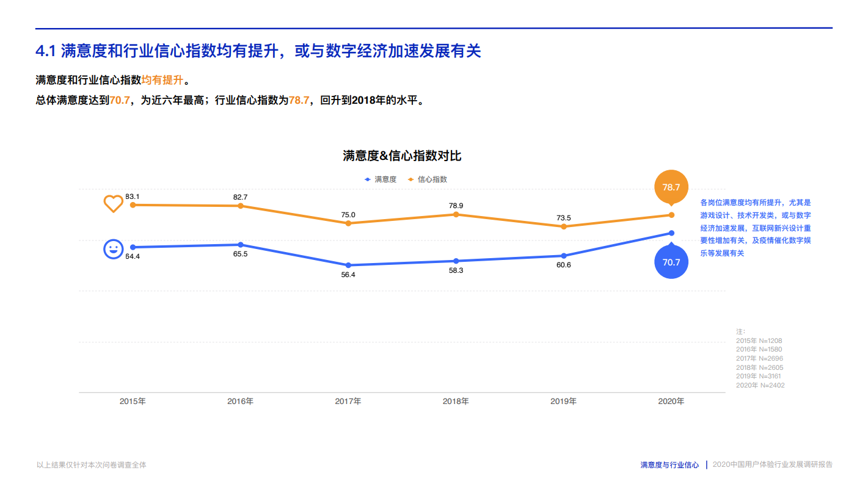Click the 2015年 x-axis label

tap(133, 402)
